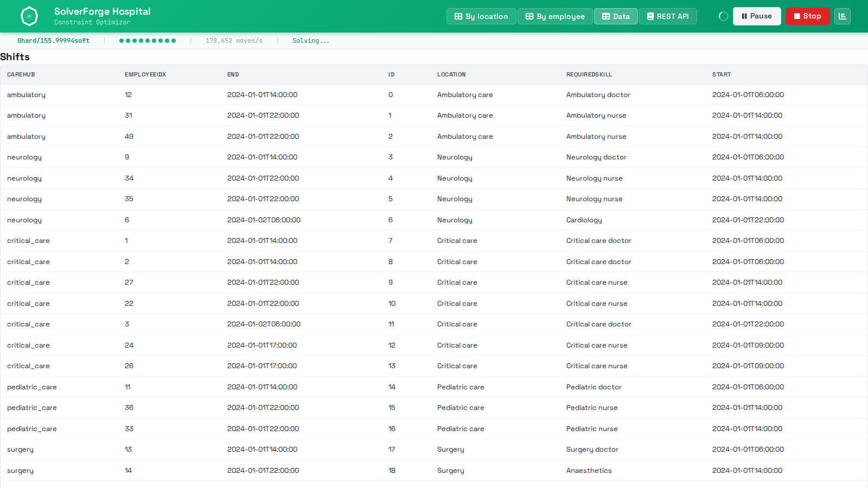
Task: Click the neurology carehub cell in row 3
Action: pyautogui.click(x=24, y=157)
